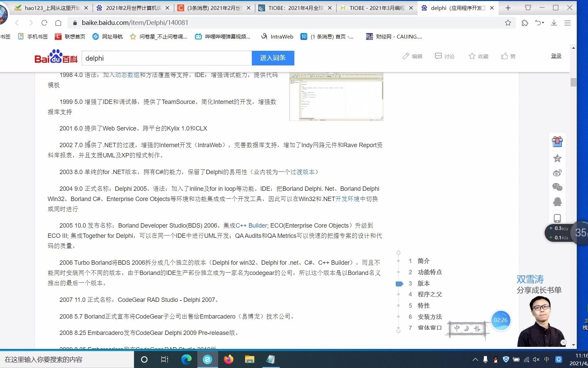The height and width of the screenshot is (368, 588).
Task: Open Cortana circle in the taskbar
Action: point(144,359)
